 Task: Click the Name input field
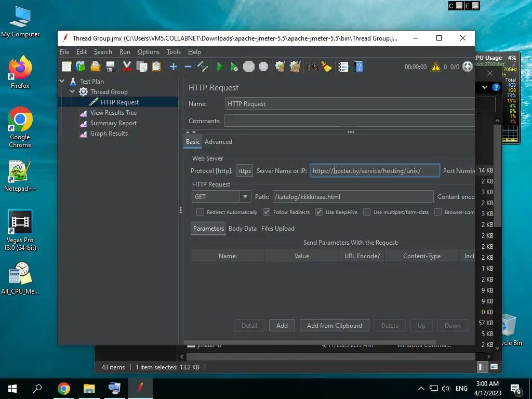tap(350, 104)
